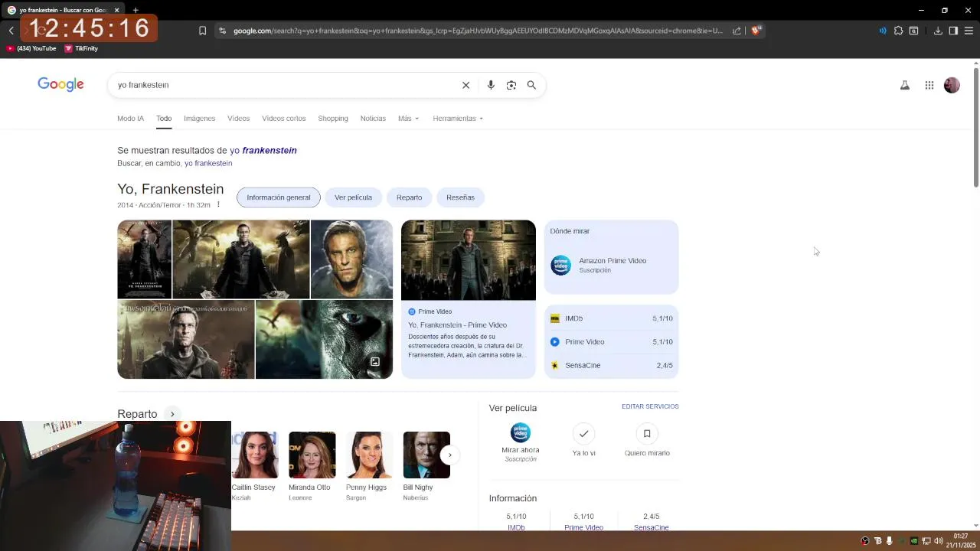Open the browser extensions puzzle icon

pyautogui.click(x=899, y=31)
